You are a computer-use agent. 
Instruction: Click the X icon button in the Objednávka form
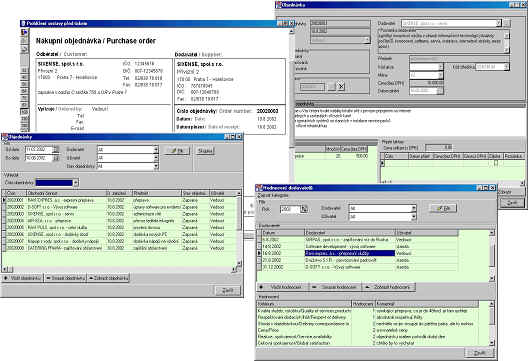pyautogui.click(x=341, y=87)
